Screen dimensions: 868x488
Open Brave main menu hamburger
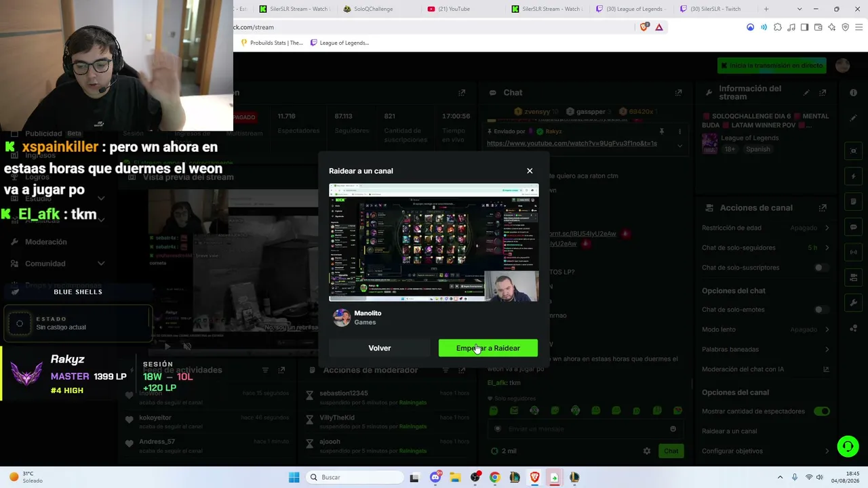pos(859,27)
